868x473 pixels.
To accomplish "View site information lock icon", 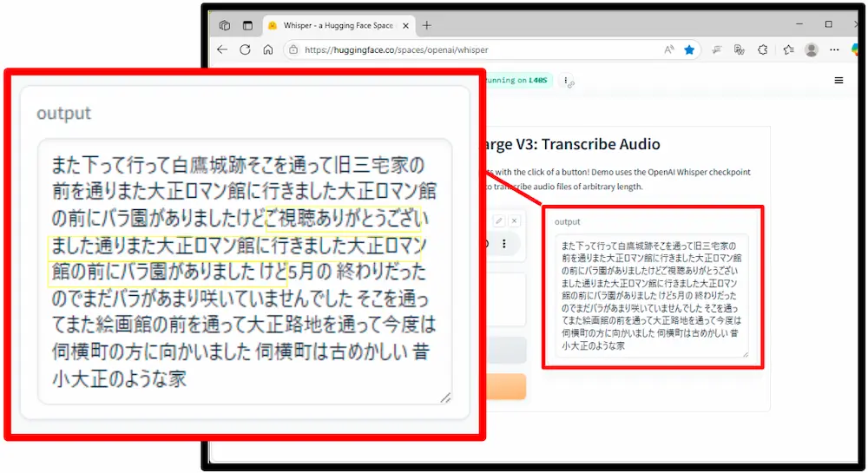I will [293, 49].
